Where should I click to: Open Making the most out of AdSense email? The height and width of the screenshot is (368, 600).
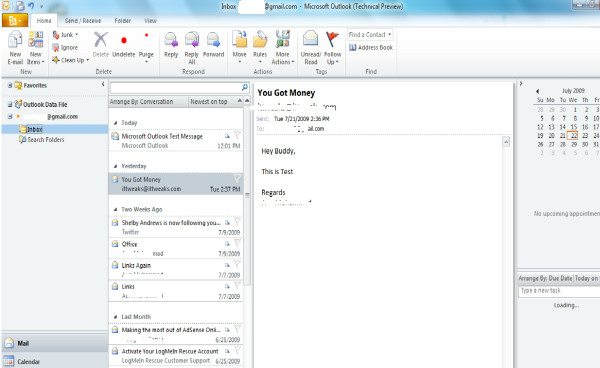(176, 334)
